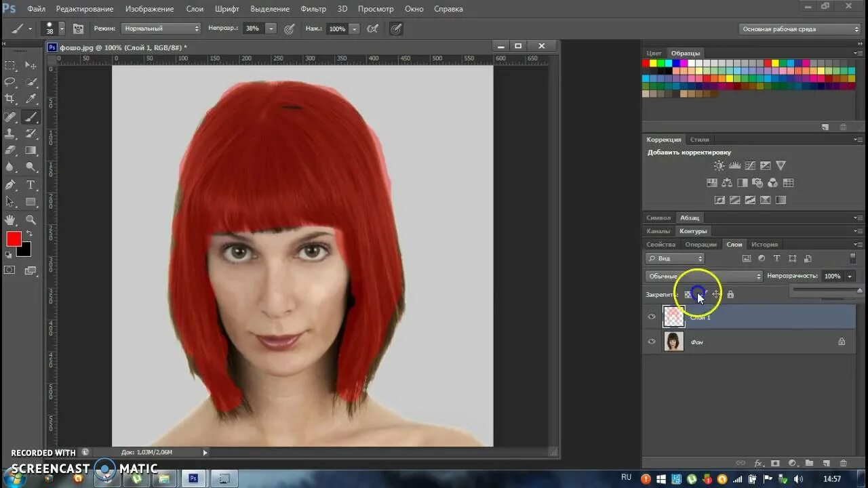Switch to the Стили tab
The height and width of the screenshot is (488, 868).
pos(700,140)
